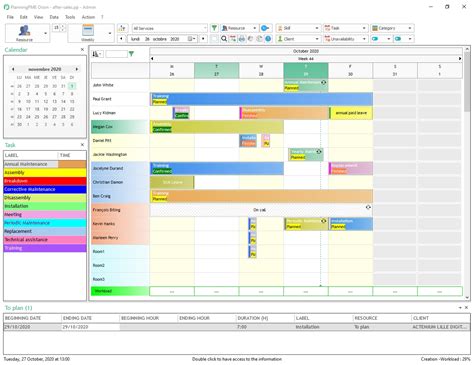This screenshot has width=474, height=365.
Task: Open the View menu
Action: click(x=38, y=17)
